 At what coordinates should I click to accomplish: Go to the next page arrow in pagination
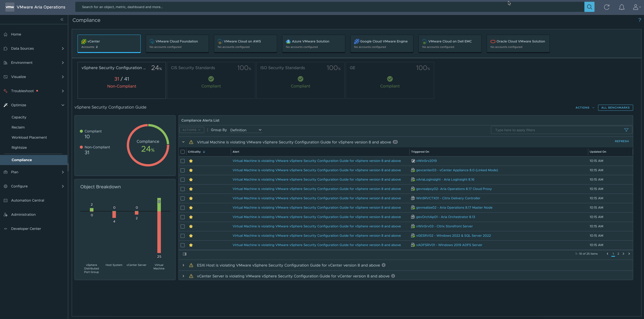[x=629, y=254]
